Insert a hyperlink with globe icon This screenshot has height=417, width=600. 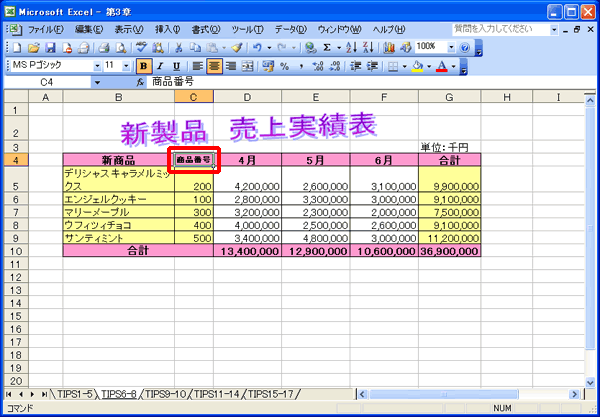(x=311, y=47)
